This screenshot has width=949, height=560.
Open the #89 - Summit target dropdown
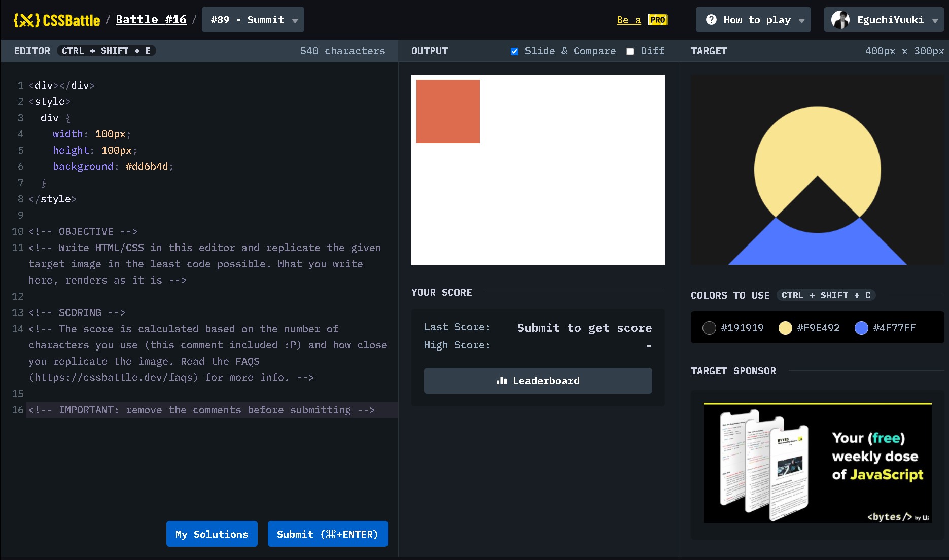[x=253, y=20]
